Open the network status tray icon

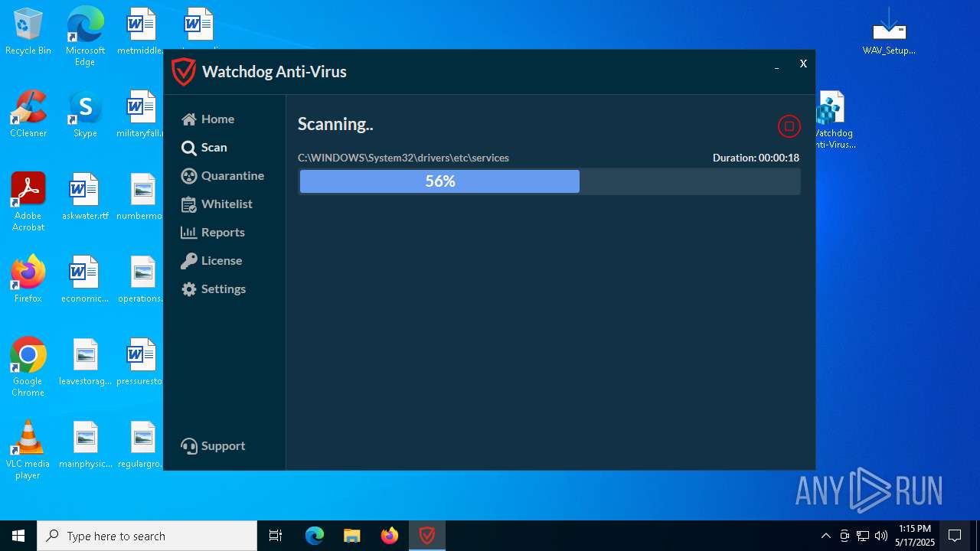click(863, 536)
